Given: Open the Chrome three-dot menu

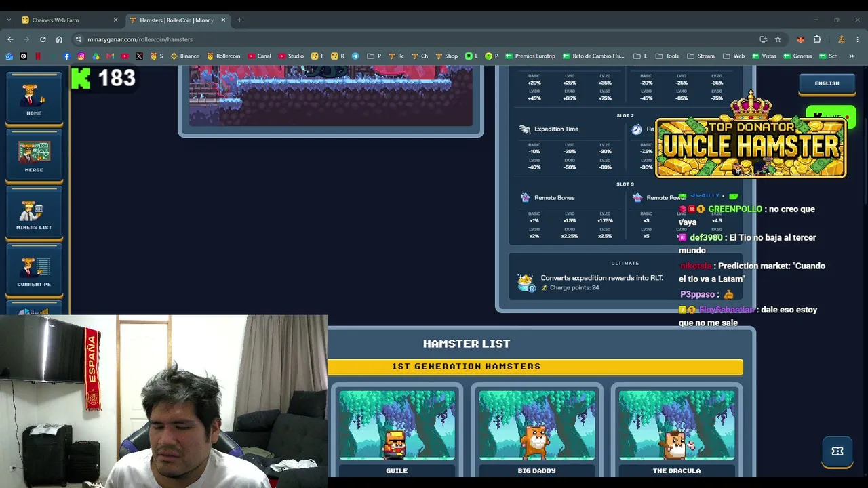Looking at the screenshot, I should (x=858, y=39).
